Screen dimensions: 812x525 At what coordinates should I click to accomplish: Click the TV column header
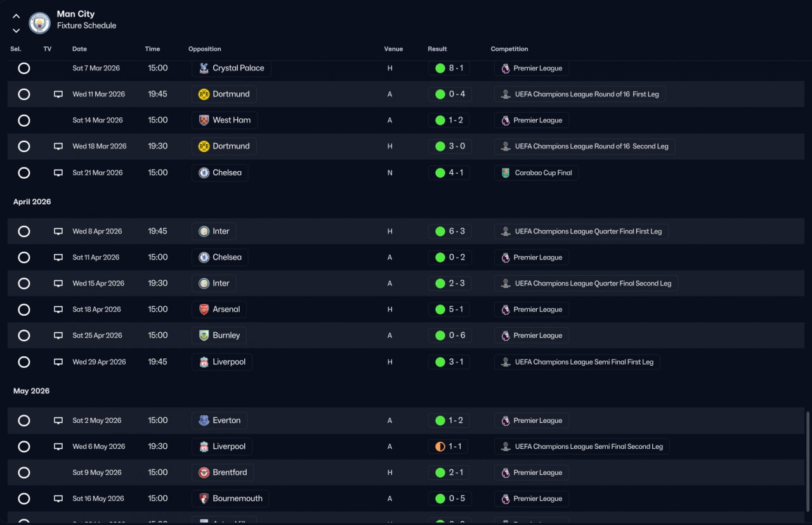coord(48,49)
